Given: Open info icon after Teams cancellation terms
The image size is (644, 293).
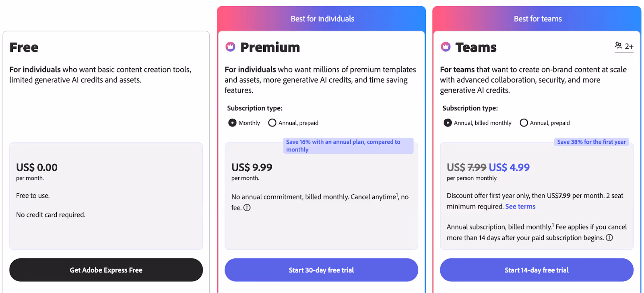Looking at the screenshot, I should coord(609,237).
